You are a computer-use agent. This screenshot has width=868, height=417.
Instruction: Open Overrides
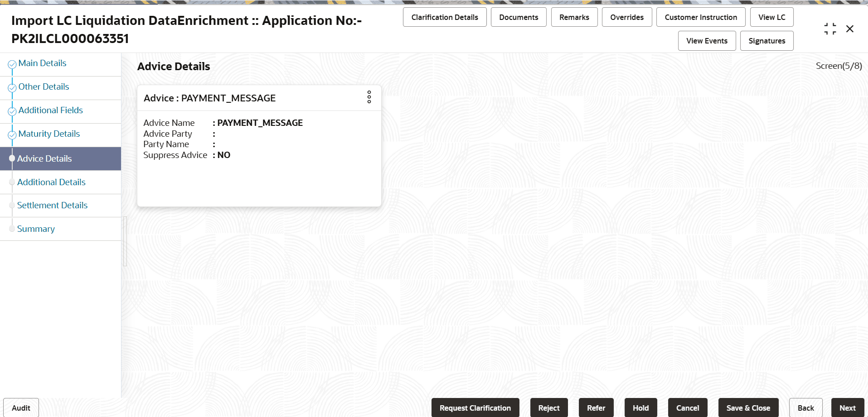(627, 17)
